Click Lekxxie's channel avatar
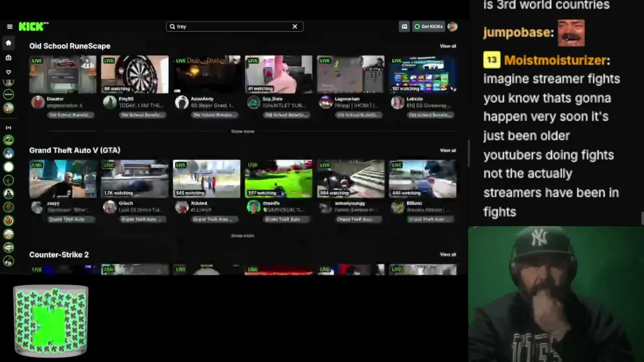Screen dimensions: 644x362 tap(397, 103)
